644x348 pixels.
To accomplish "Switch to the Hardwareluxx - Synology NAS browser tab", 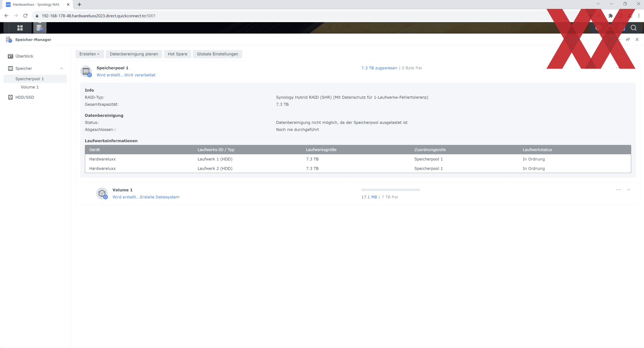I will (x=36, y=4).
